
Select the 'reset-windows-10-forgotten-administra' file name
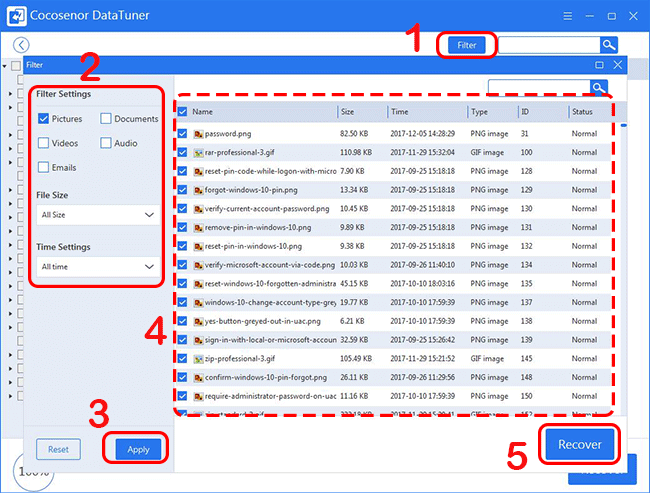click(x=270, y=284)
